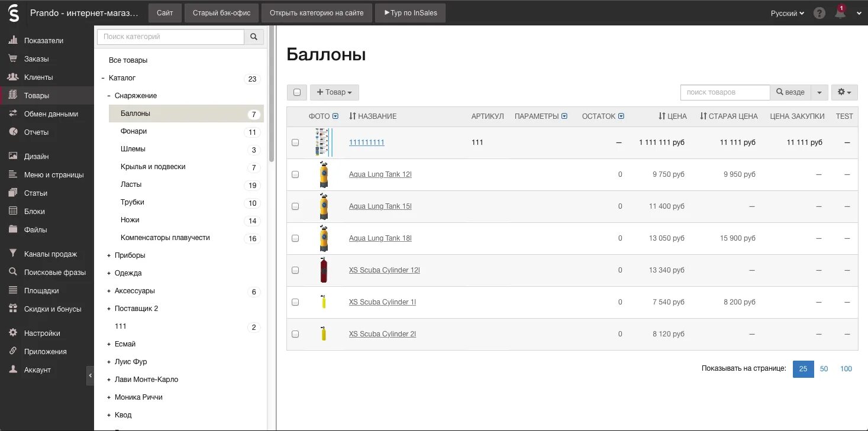
Task: Toggle the select-all products checkbox
Action: (x=297, y=92)
